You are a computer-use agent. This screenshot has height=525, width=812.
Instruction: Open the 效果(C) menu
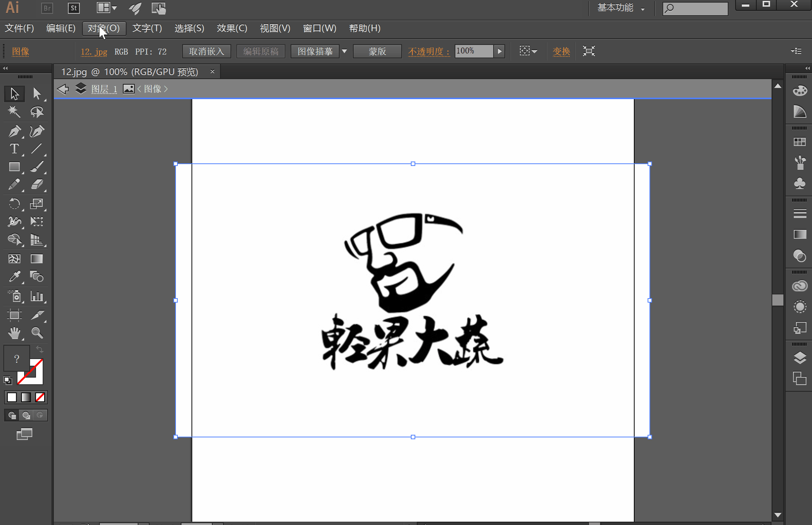[x=232, y=28]
